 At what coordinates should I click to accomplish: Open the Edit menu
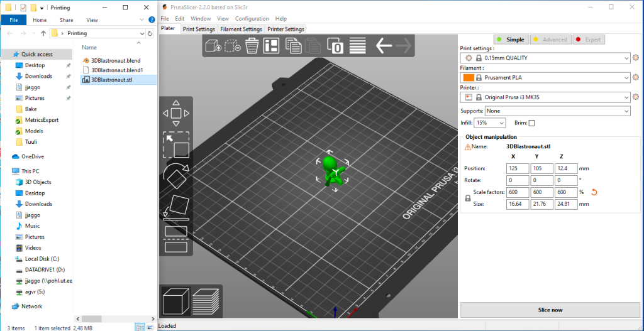[179, 18]
